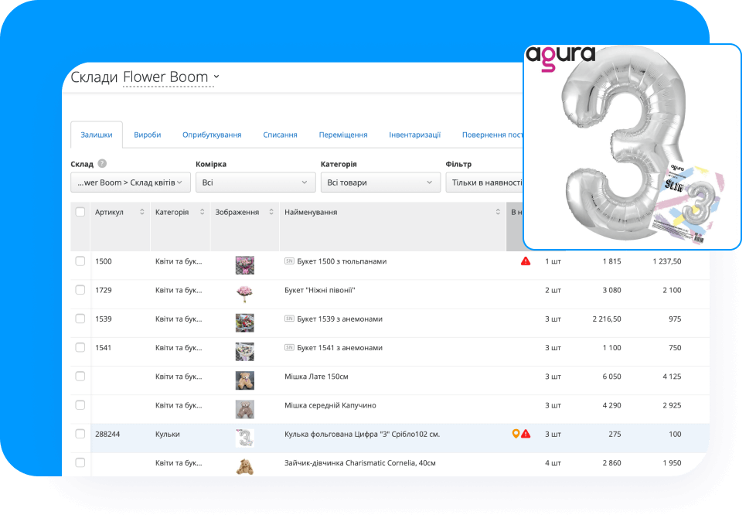Sort table by Артикул column arrows

(142, 212)
